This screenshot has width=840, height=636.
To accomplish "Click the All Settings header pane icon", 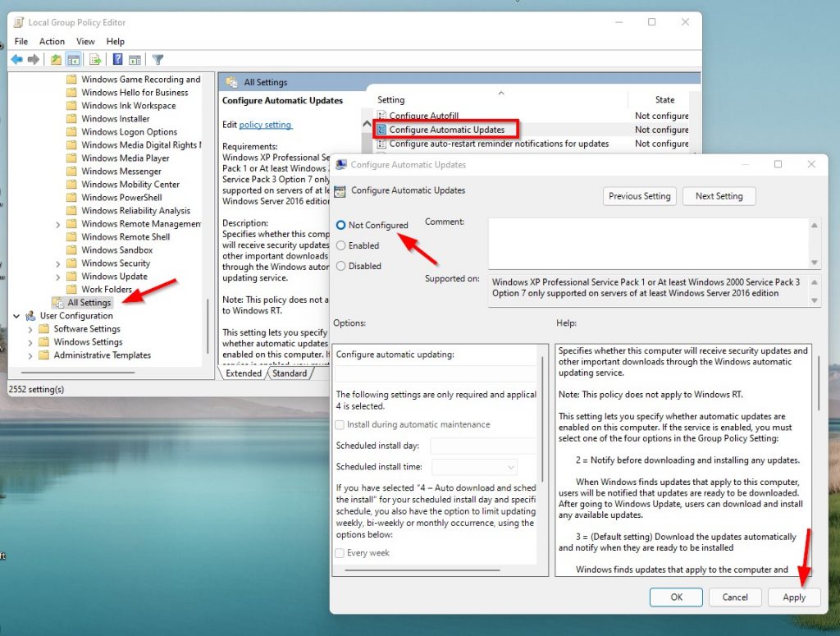I will pos(232,82).
